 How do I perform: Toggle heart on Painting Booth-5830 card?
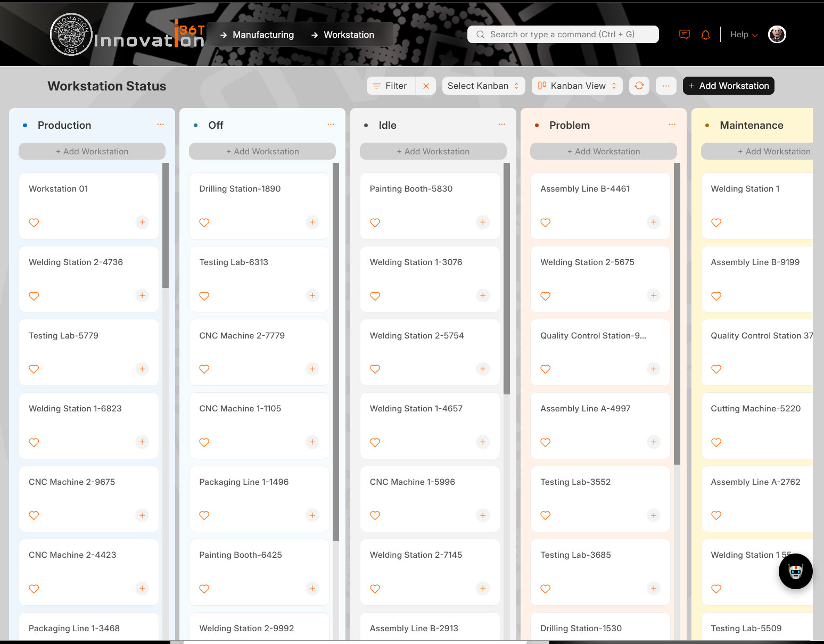tap(375, 222)
